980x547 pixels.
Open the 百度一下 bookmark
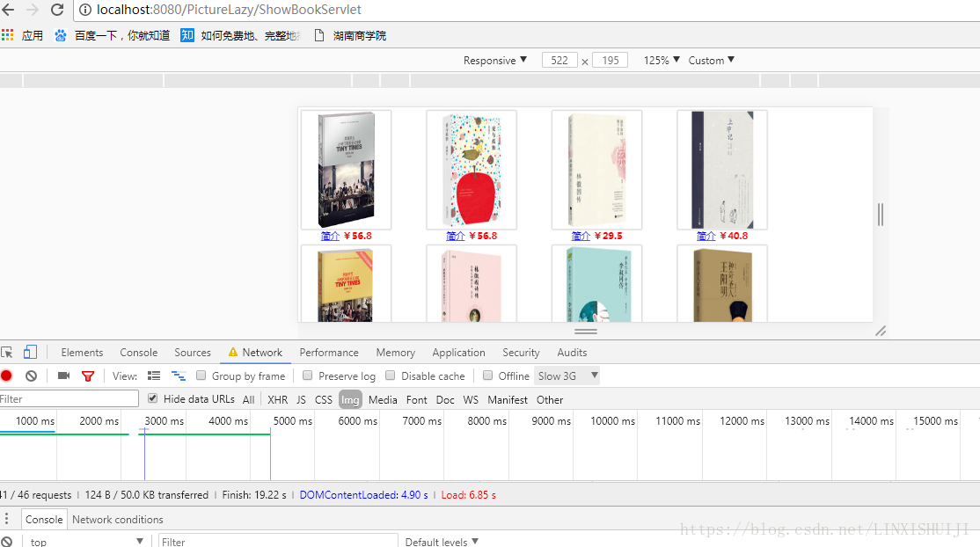coord(112,36)
